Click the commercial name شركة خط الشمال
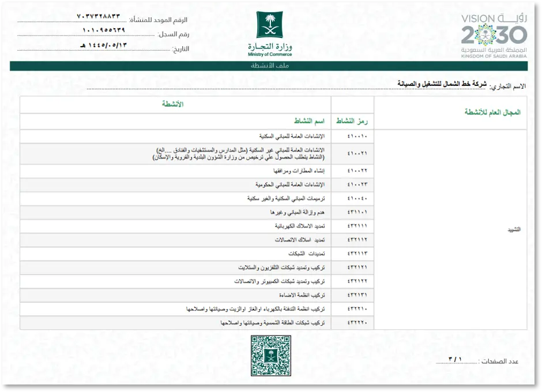Viewport: 542px width, 392px height. pyautogui.click(x=442, y=84)
